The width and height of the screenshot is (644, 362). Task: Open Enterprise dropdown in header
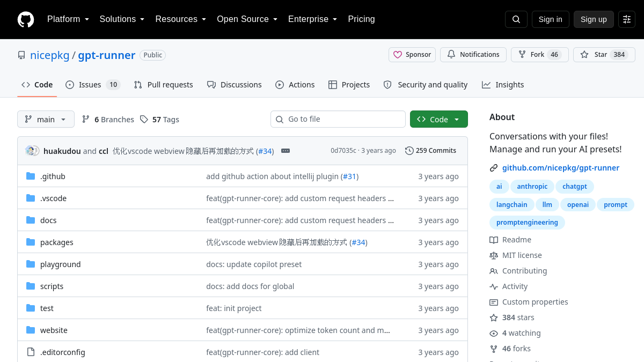pyautogui.click(x=313, y=19)
